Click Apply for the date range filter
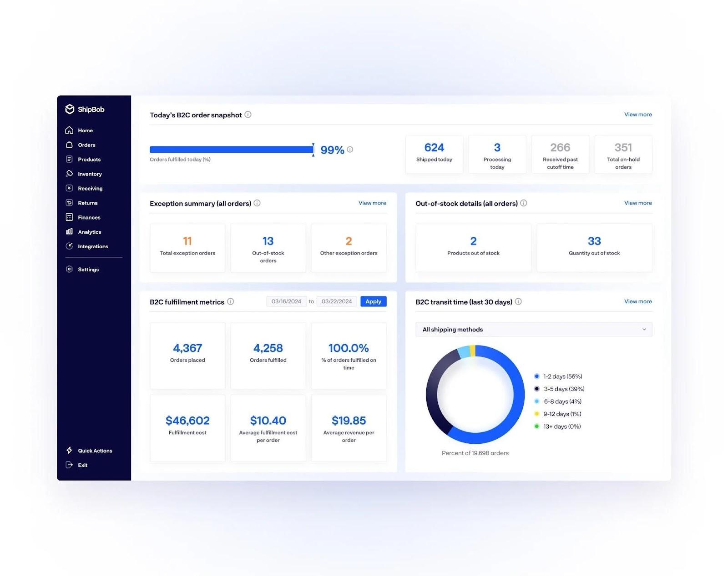Viewport: 728px width, 576px height. 373,301
